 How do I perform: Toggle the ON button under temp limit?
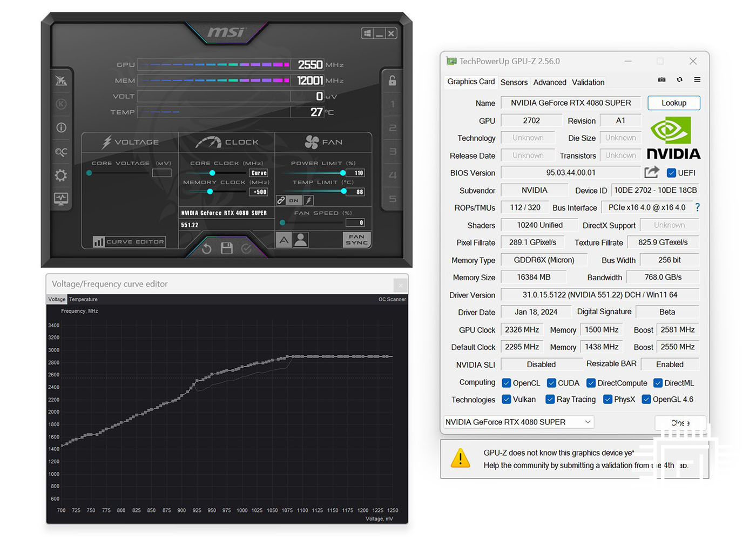coord(294,200)
